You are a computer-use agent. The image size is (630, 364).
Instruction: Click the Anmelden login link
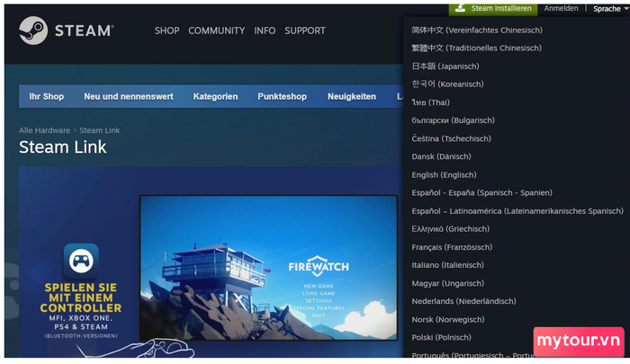pos(561,8)
